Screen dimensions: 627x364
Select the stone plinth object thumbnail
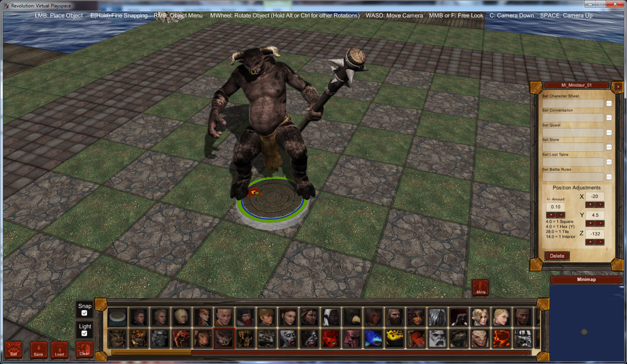tap(117, 317)
